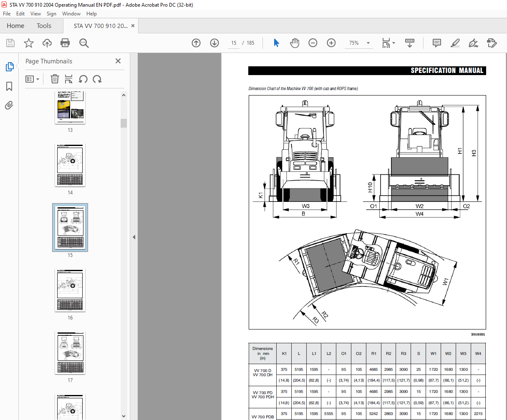Click thumbnails scrollbar up arrow
Viewport: 507px width, 420px height.
coord(124,95)
